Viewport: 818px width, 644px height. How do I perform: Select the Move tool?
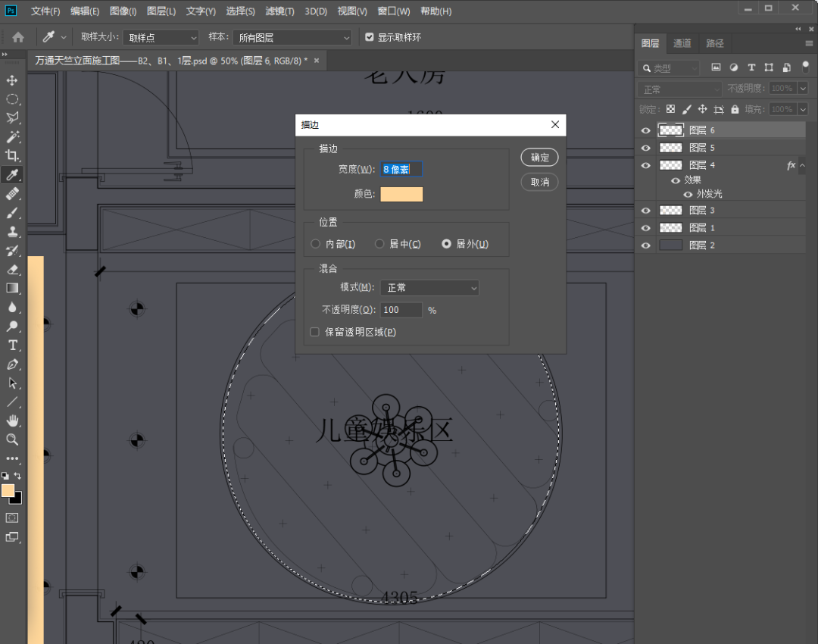[12, 80]
